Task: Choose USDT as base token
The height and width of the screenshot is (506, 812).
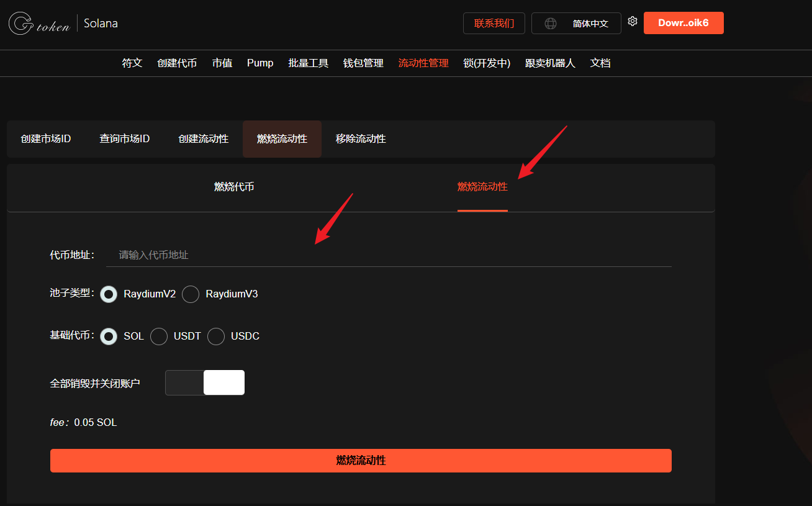Action: tap(159, 337)
